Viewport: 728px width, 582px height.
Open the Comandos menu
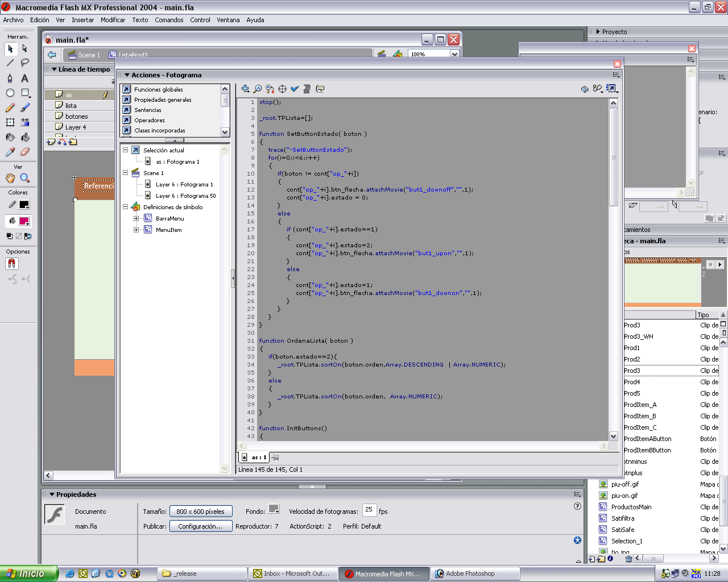pyautogui.click(x=169, y=20)
